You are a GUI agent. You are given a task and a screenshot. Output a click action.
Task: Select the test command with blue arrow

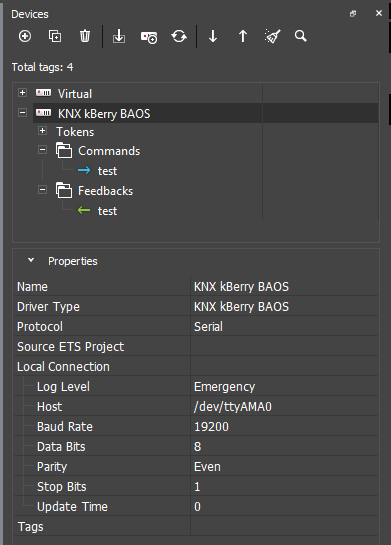click(107, 171)
